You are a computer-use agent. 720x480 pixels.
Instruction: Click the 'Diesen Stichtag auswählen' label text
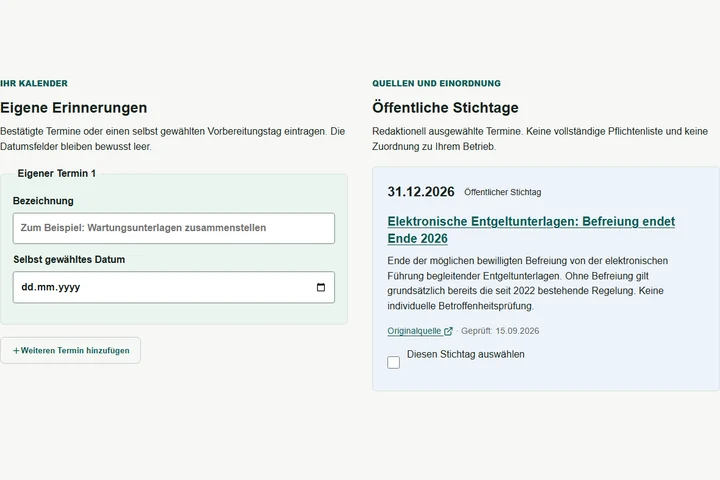click(x=466, y=354)
